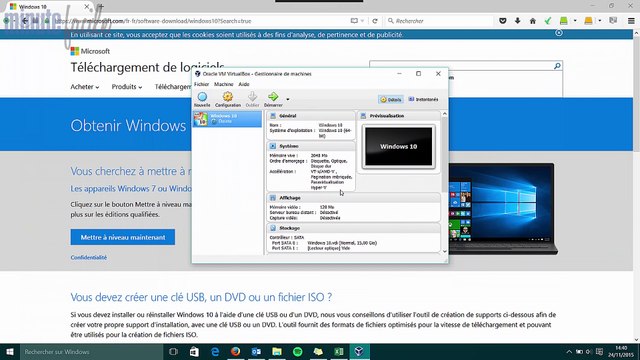Open Spotify from the taskbar

298,351
